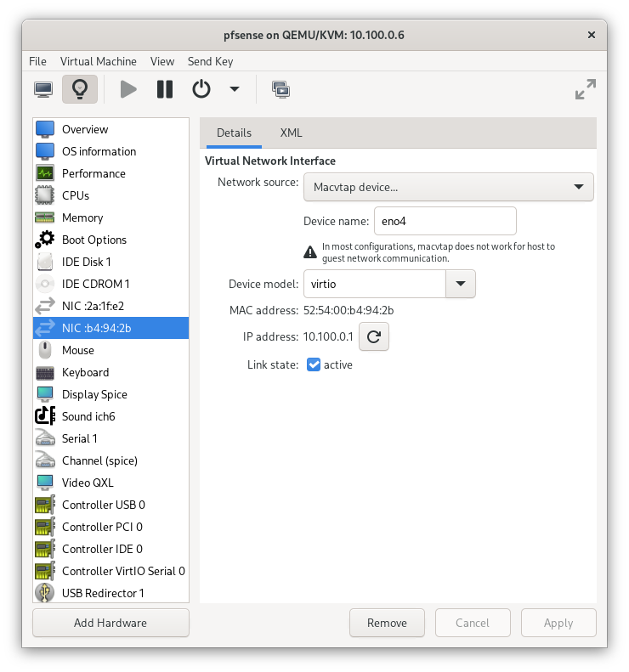Click IP address value 10.100.0.1
The width and height of the screenshot is (629, 672).
[328, 336]
